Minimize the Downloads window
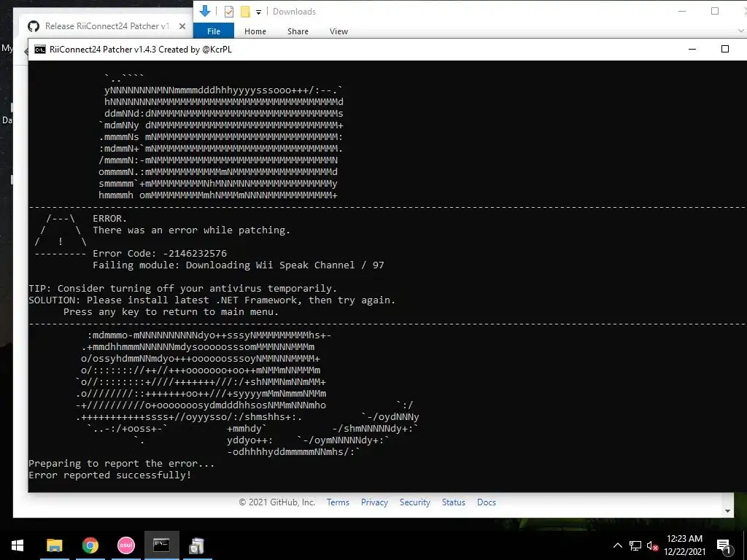Image resolution: width=747 pixels, height=560 pixels. 682,11
